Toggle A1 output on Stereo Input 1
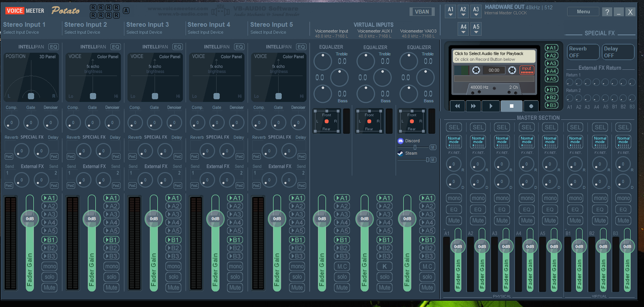This screenshot has width=644, height=307. [x=50, y=198]
